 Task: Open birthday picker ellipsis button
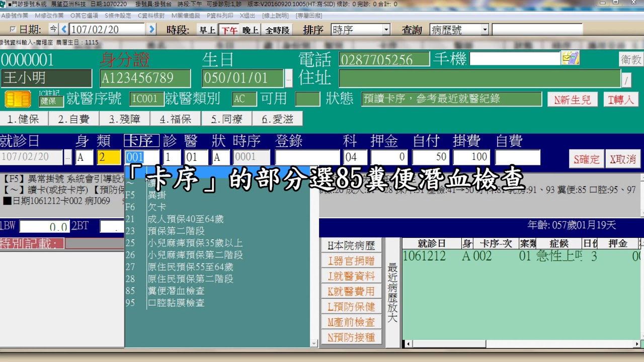(x=288, y=78)
